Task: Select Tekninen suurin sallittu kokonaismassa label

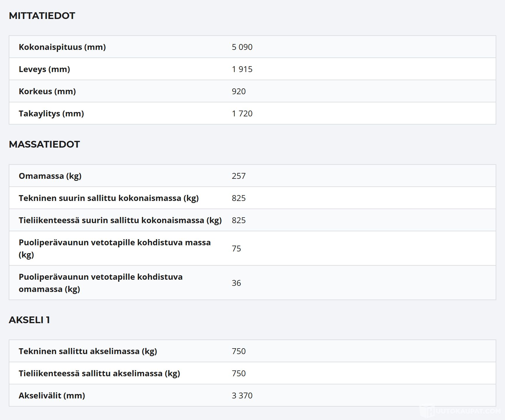Action: pyautogui.click(x=108, y=198)
